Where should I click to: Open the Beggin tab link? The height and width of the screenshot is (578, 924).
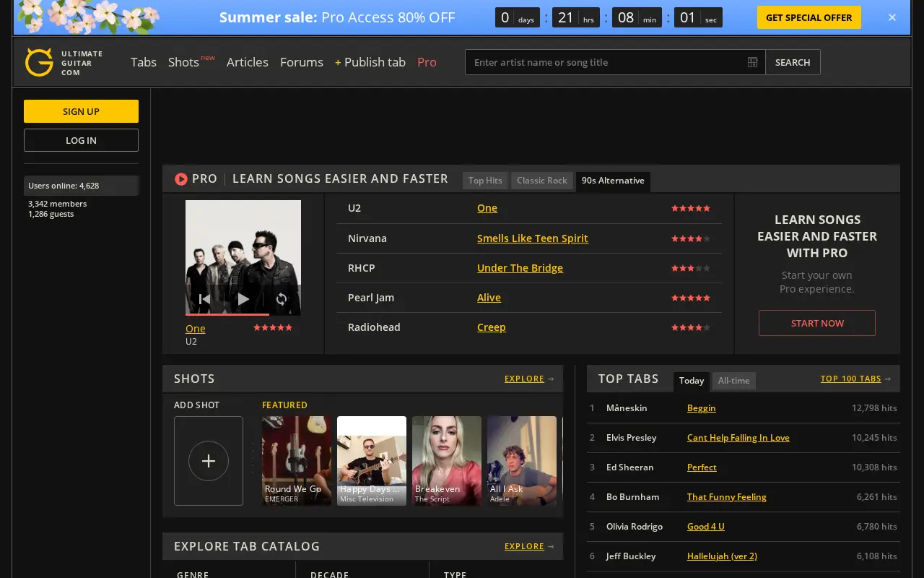coord(702,408)
